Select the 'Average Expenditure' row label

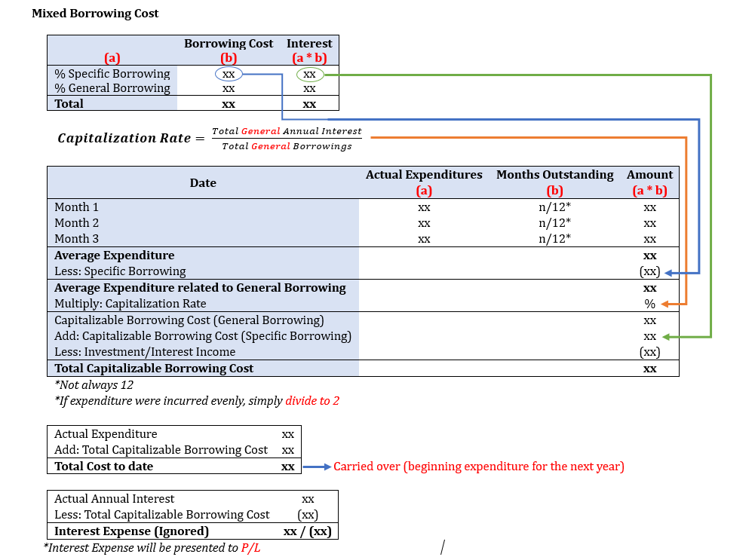(x=114, y=256)
